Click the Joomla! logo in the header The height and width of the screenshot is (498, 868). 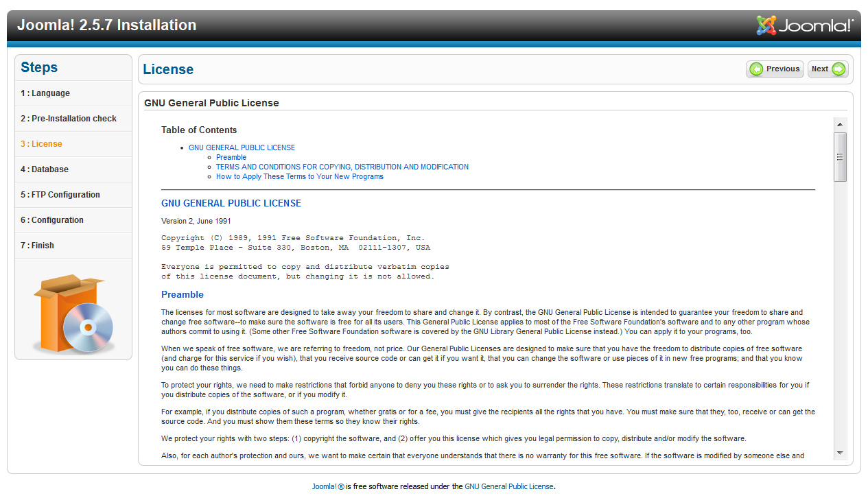coord(805,25)
